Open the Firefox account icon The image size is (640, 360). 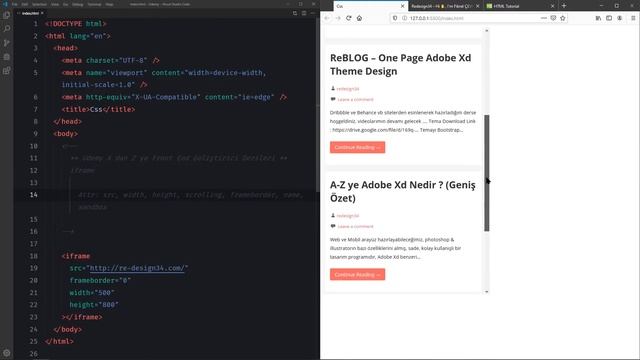(620, 18)
